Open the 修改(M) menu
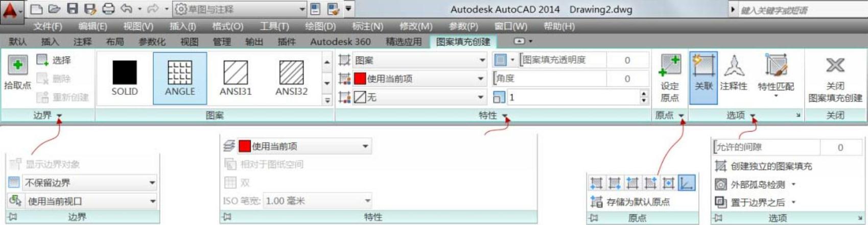This screenshot has width=868, height=225. pos(416,26)
